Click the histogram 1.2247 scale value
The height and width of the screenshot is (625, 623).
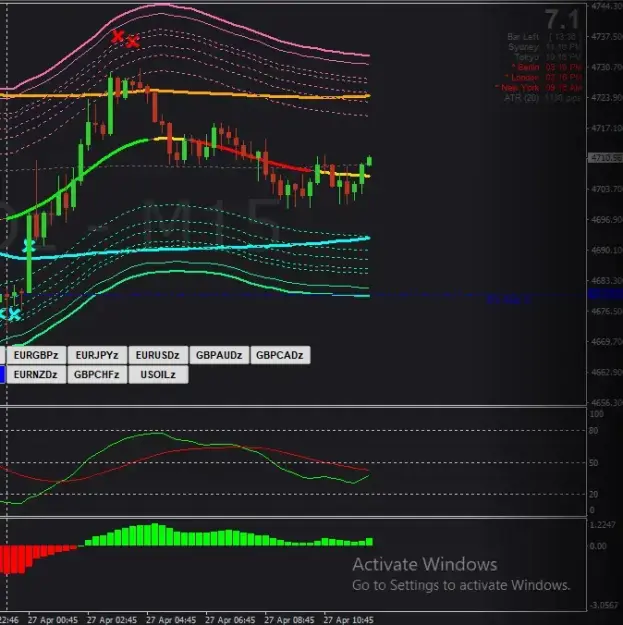(x=603, y=525)
